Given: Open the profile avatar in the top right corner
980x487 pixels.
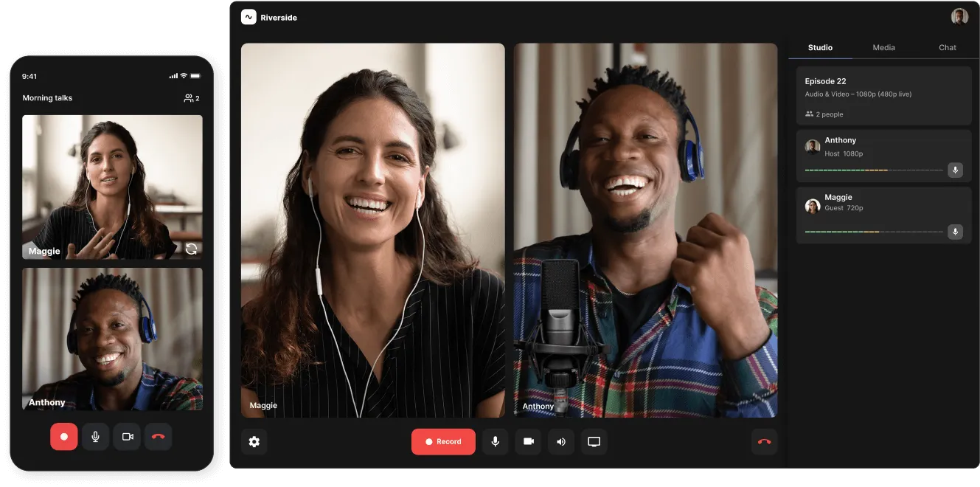Looking at the screenshot, I should [959, 15].
